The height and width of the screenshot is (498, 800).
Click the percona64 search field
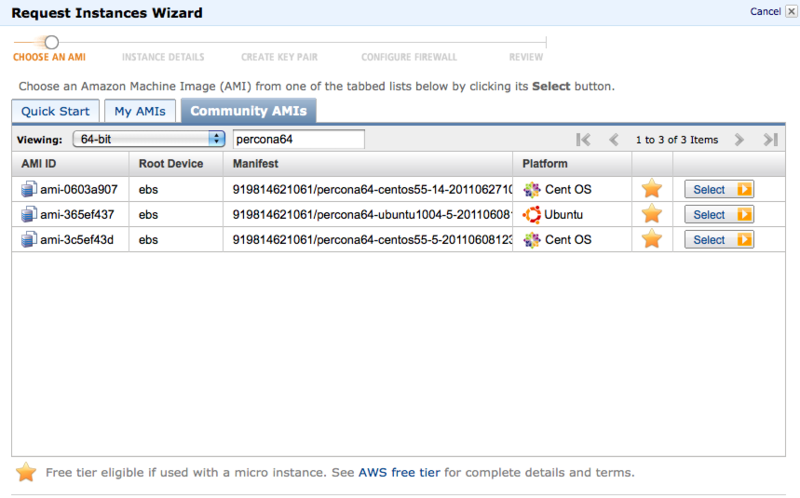point(299,139)
